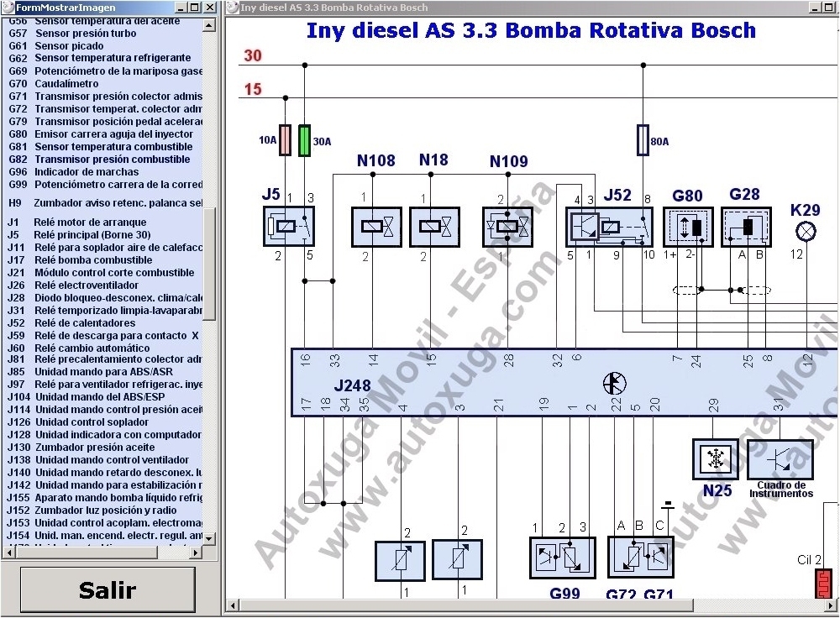This screenshot has height=618, width=840.
Task: Click the diagram's horizontal scroll-right arrow
Action: click(x=832, y=605)
